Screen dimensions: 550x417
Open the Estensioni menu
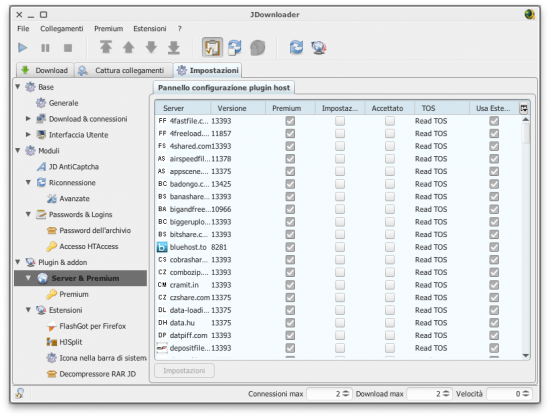(150, 29)
